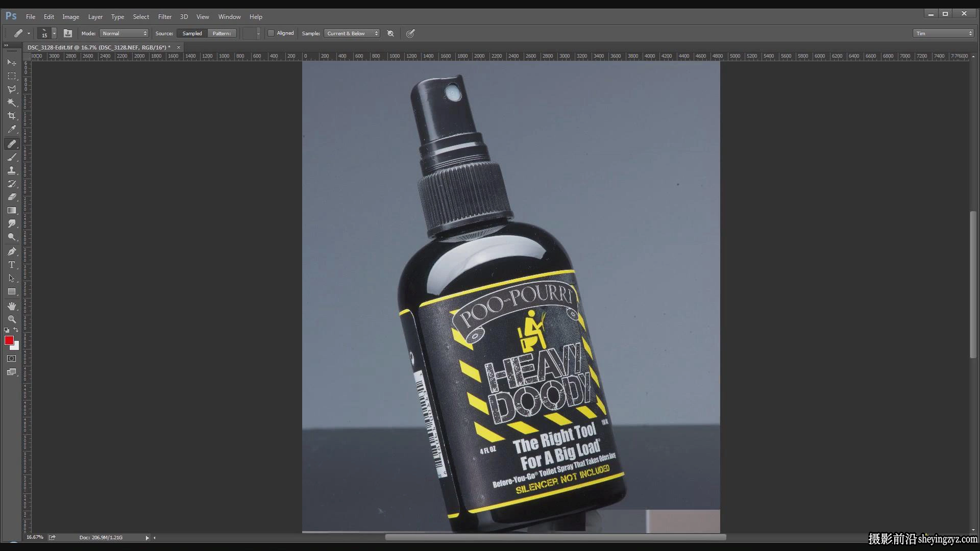
Task: Click the red foreground color swatch
Action: pos(9,340)
